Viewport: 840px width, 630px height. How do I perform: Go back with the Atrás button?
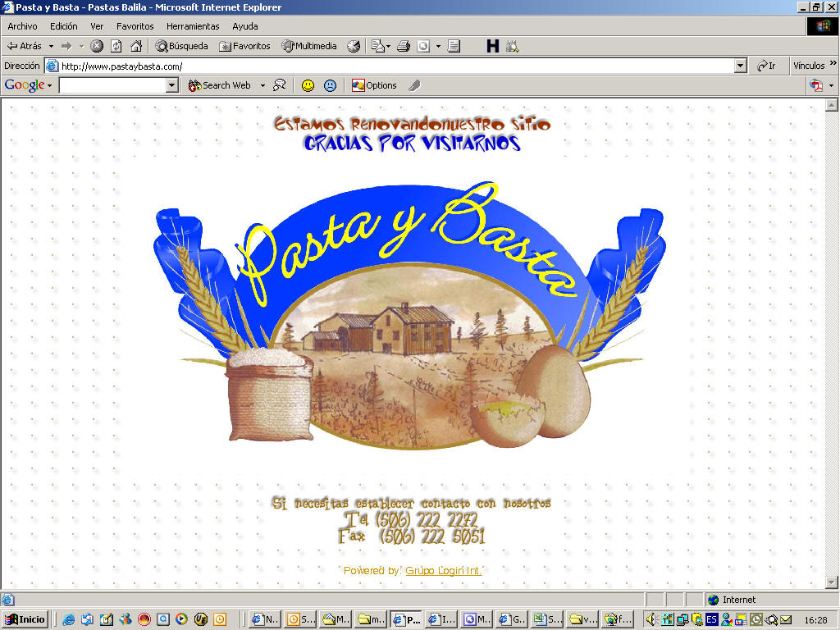tap(25, 46)
